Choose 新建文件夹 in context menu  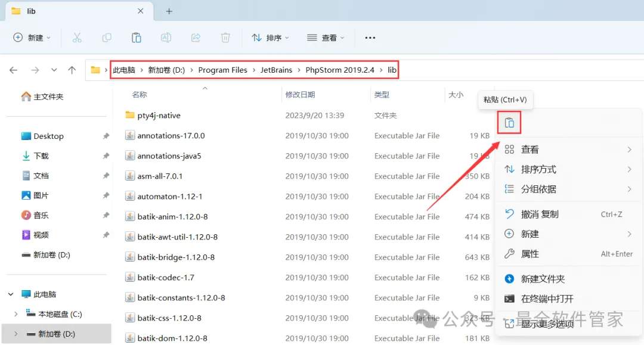click(x=569, y=279)
